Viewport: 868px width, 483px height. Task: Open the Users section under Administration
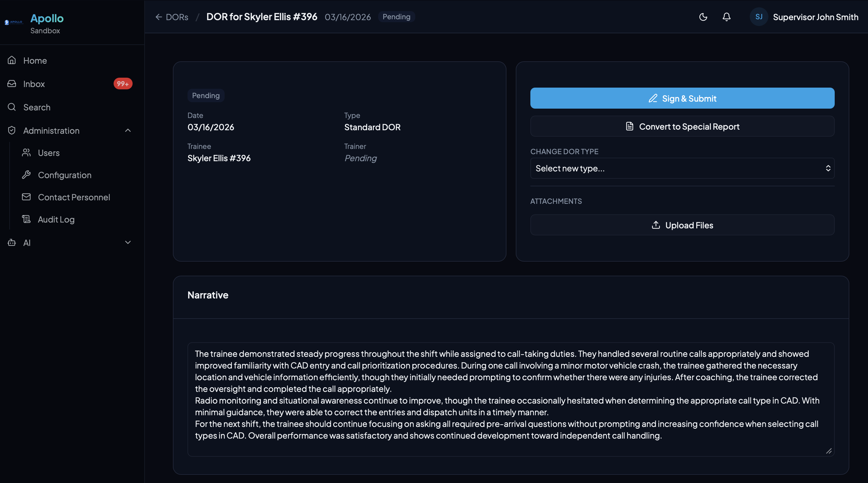pos(49,152)
